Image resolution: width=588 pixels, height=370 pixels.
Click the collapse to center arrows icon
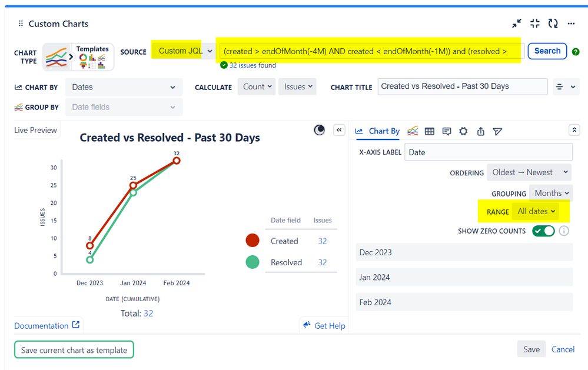[x=535, y=24]
